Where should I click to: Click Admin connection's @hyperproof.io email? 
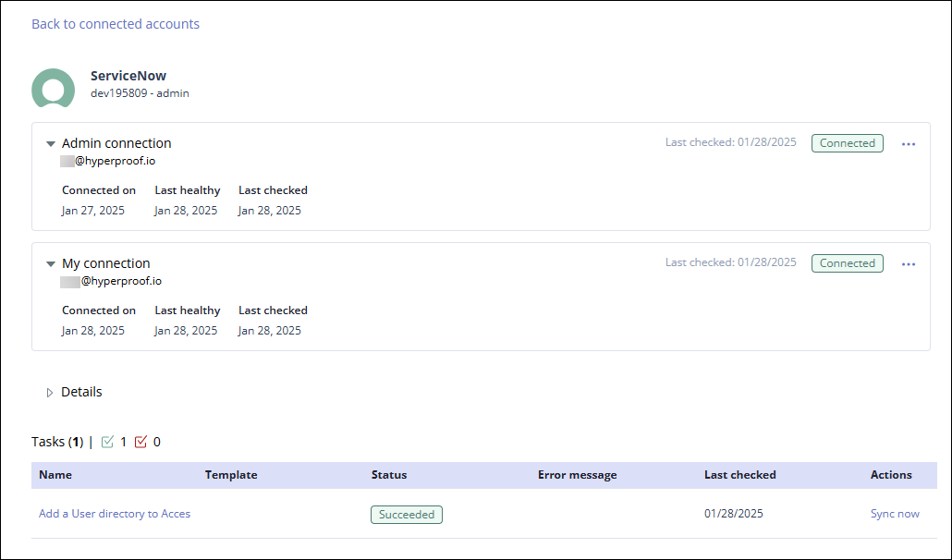pos(108,161)
